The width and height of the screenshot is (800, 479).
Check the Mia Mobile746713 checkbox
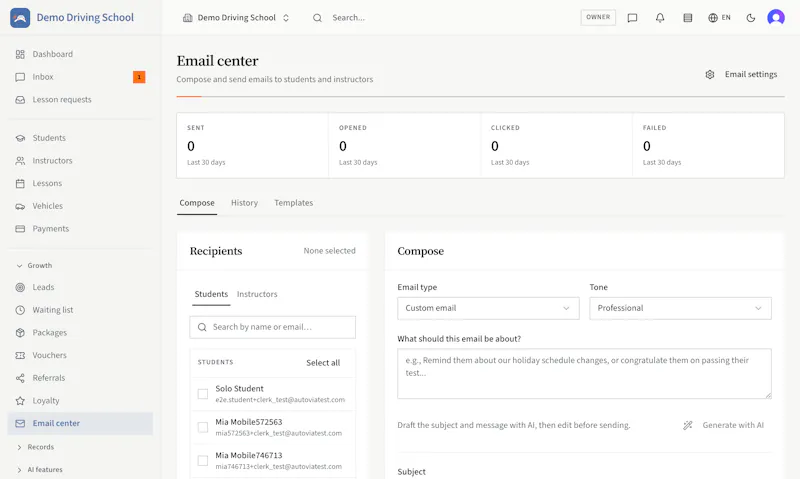[203, 460]
